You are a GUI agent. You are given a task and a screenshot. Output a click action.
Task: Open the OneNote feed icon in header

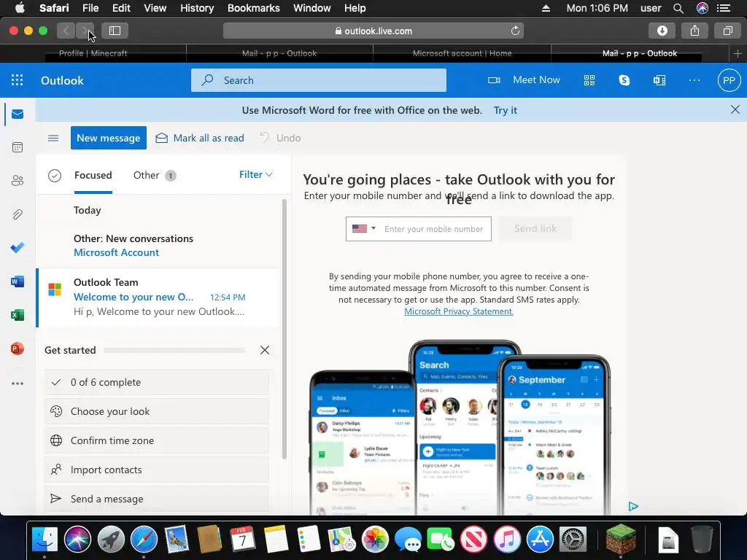pos(659,80)
